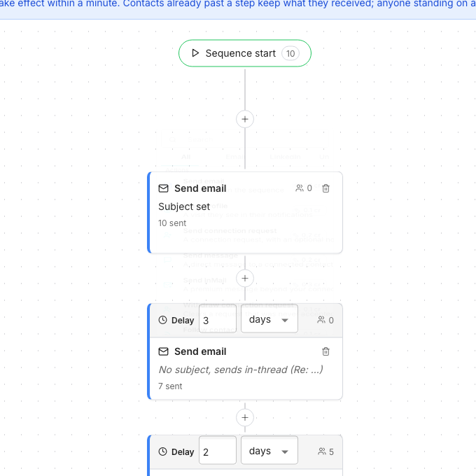Image resolution: width=476 pixels, height=476 pixels.
Task: Click the 'Send email' title of 'Subject set' step
Action: [x=200, y=188]
